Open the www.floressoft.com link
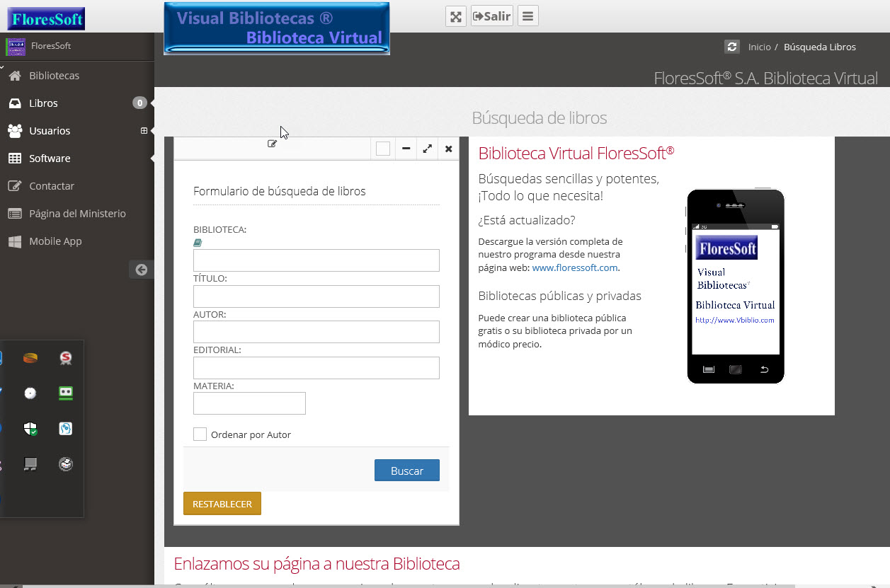 pos(575,267)
